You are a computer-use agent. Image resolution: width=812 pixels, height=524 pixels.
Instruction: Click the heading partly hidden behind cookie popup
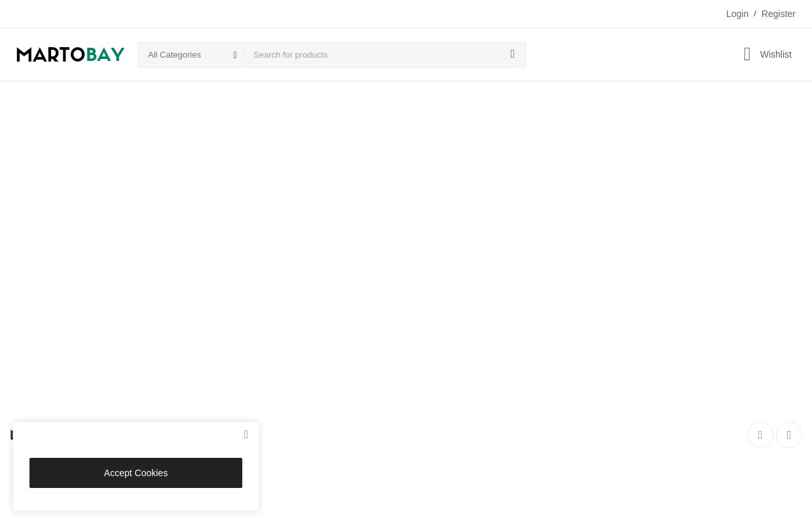click(x=11, y=435)
